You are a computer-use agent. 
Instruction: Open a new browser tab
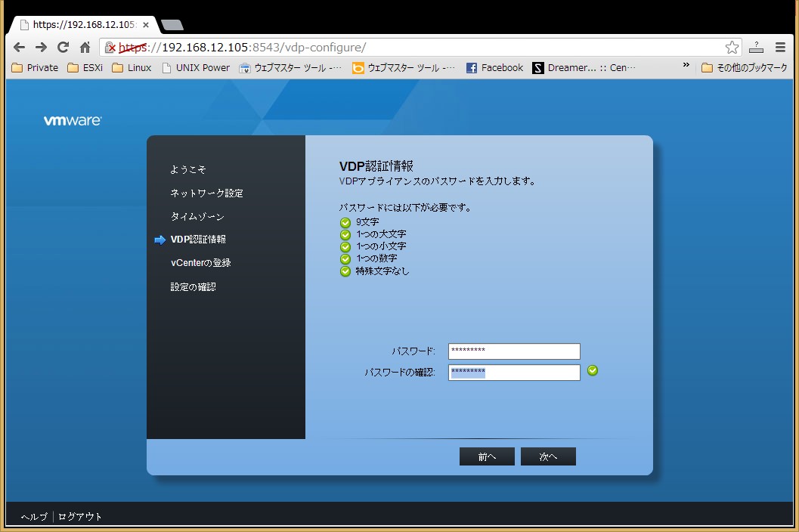point(172,24)
